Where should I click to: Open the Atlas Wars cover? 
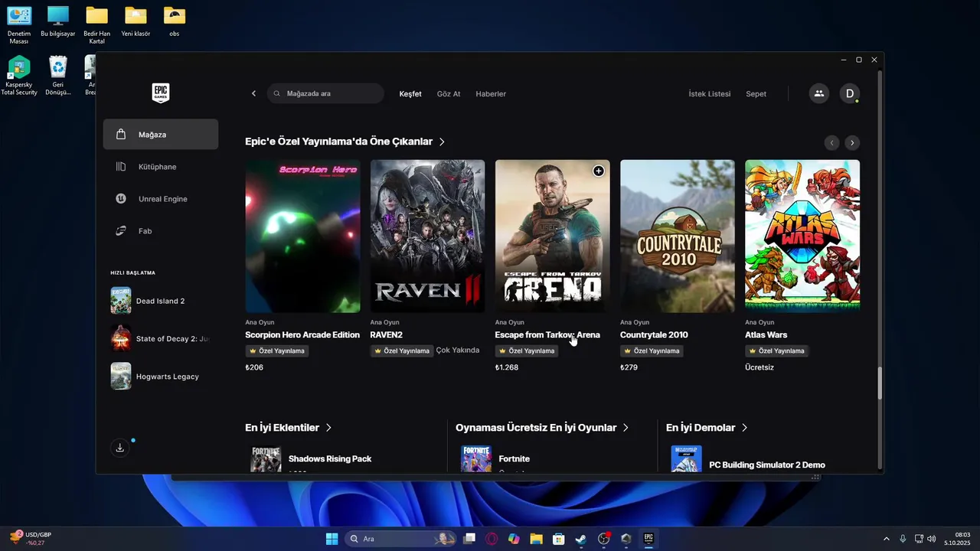click(x=802, y=236)
